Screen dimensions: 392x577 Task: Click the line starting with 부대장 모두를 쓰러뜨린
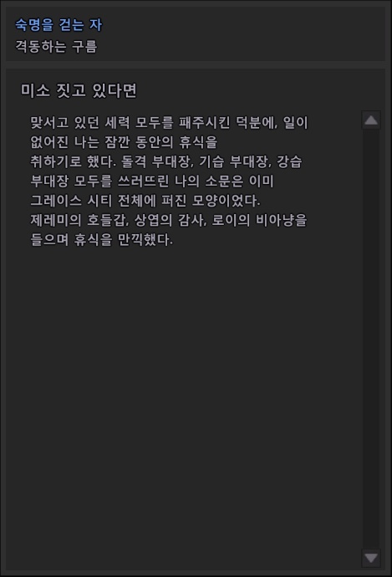coord(152,181)
